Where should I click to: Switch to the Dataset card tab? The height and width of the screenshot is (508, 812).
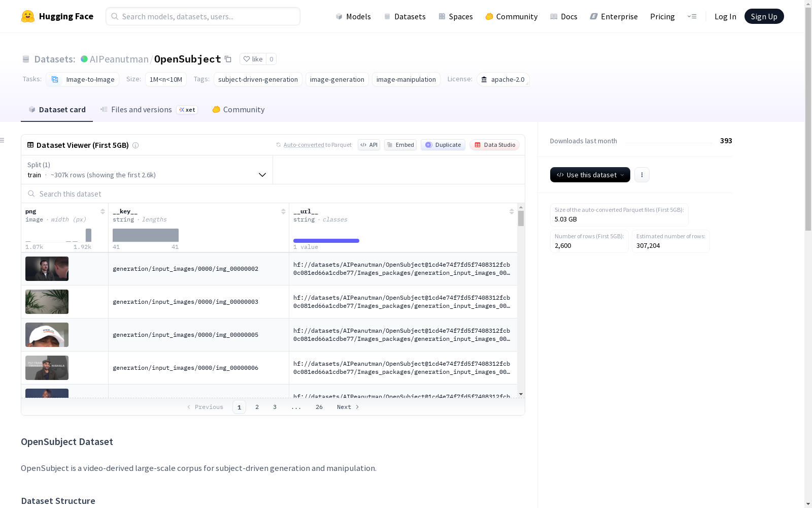coord(57,110)
